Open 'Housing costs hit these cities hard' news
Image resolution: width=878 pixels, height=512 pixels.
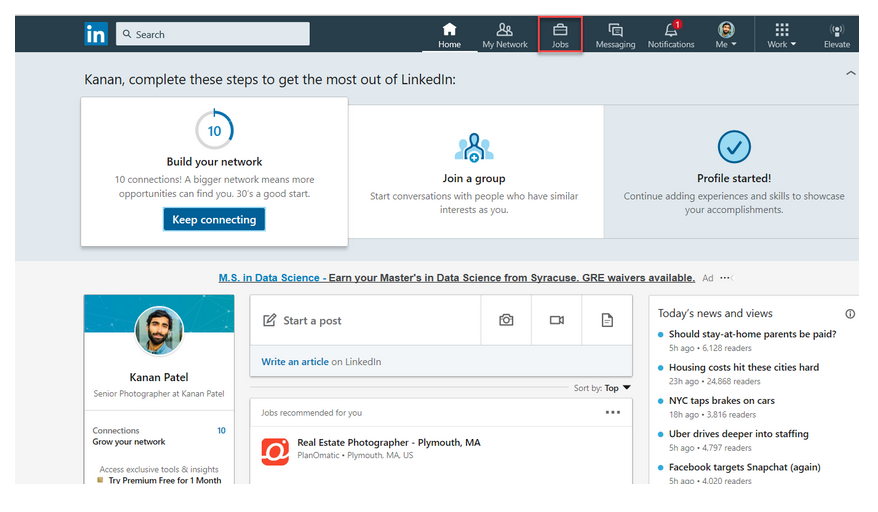744,367
